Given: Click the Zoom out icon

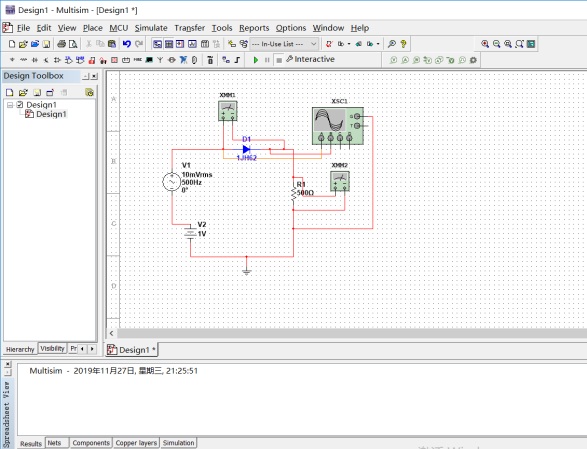Looking at the screenshot, I should coord(496,44).
